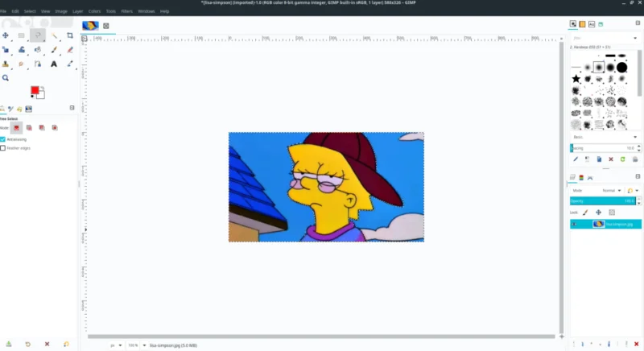This screenshot has width=644, height=351.
Task: Select the Crop tool
Action: [70, 35]
